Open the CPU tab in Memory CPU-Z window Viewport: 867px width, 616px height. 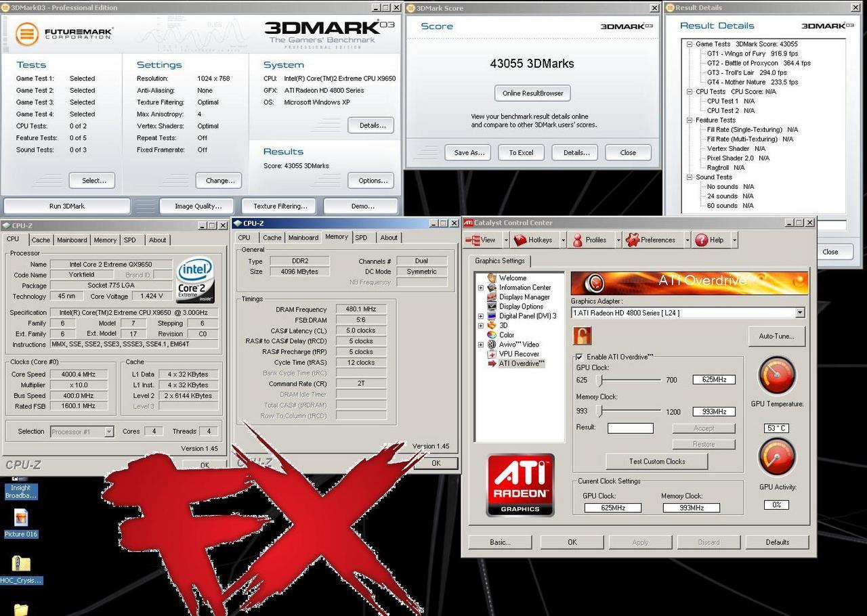tap(244, 238)
